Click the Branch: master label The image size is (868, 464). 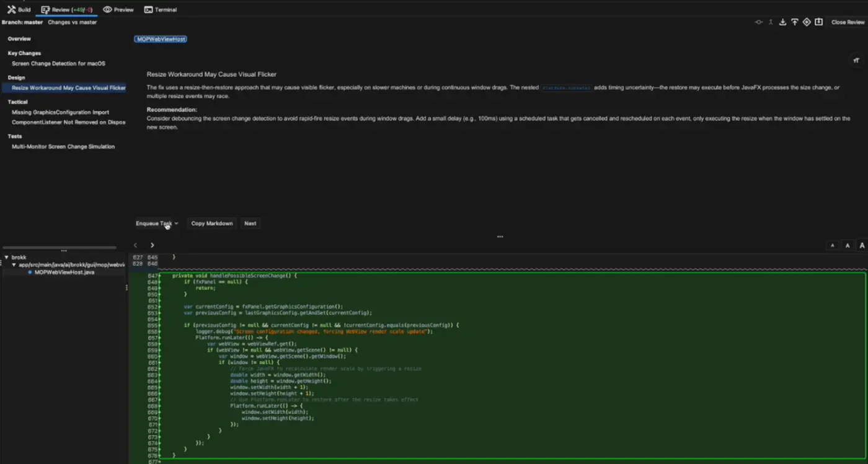(22, 22)
